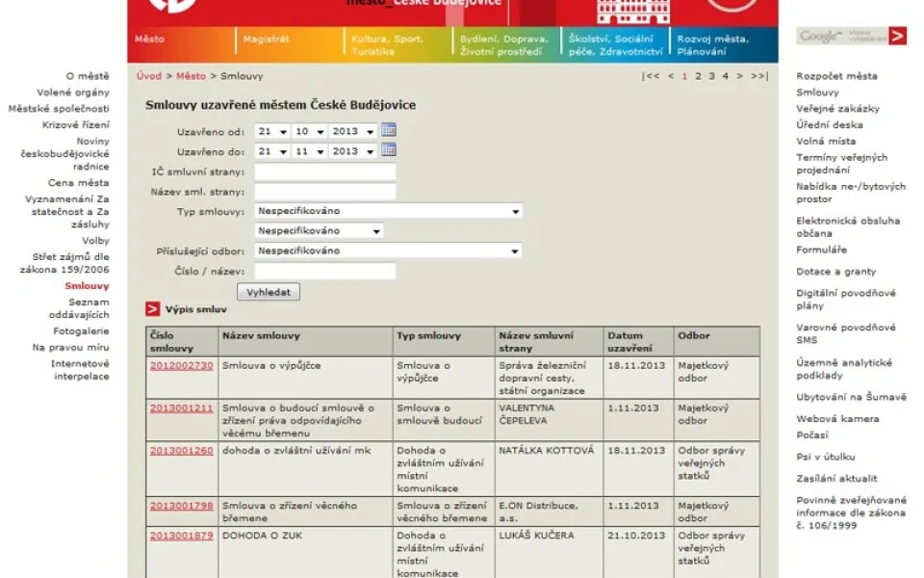Open calendar picker for Uzavřeno od
This screenshot has width=924, height=578.
pyautogui.click(x=388, y=130)
